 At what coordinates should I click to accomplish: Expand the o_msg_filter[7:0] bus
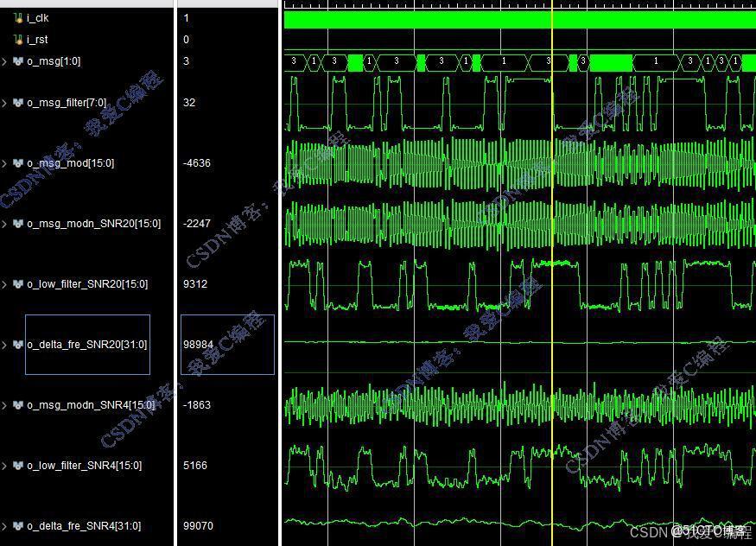pos(4,103)
